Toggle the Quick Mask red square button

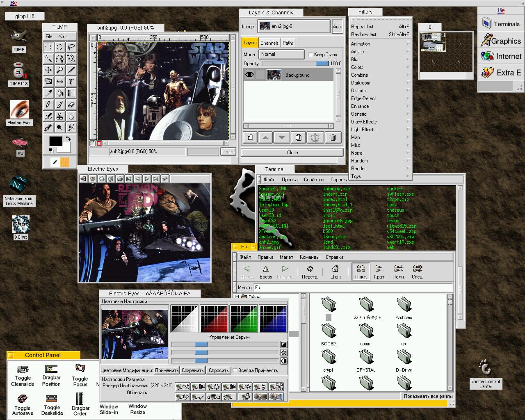[x=99, y=144]
